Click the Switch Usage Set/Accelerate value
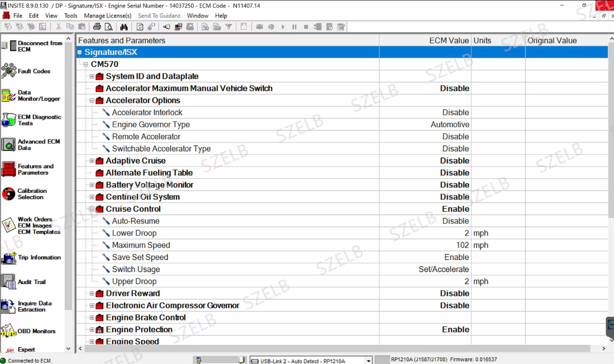The image size is (614, 364). point(444,269)
